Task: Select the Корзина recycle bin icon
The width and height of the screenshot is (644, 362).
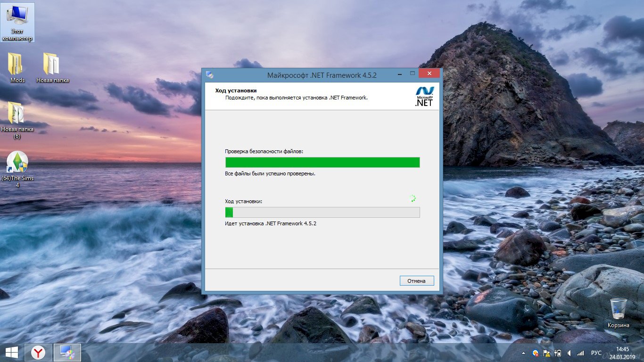Action: [x=618, y=313]
